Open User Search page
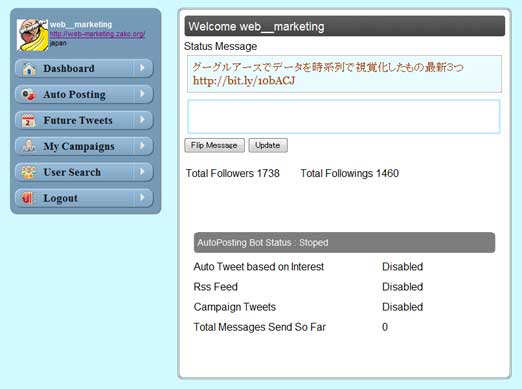Image resolution: width=522 pixels, height=389 pixels. point(84,172)
